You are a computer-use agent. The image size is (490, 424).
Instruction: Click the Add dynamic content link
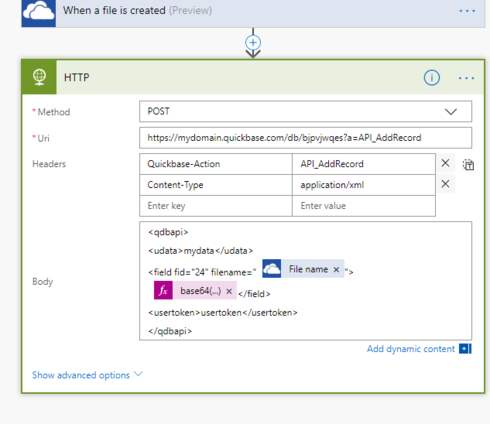click(411, 349)
